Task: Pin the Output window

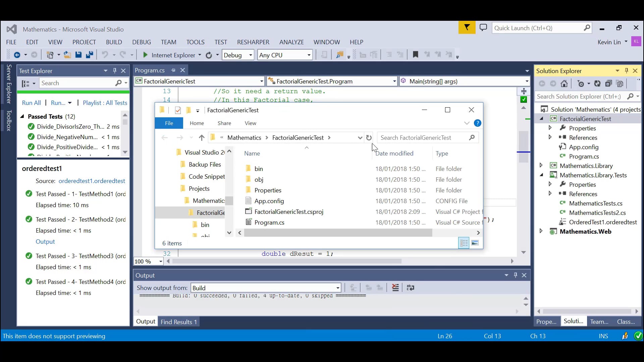Action: 516,275
